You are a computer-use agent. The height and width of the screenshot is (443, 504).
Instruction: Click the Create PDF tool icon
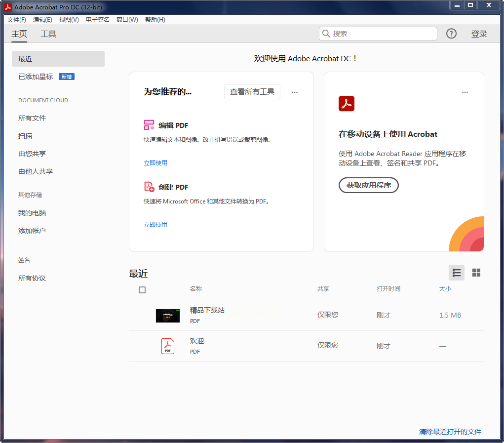[x=149, y=187]
